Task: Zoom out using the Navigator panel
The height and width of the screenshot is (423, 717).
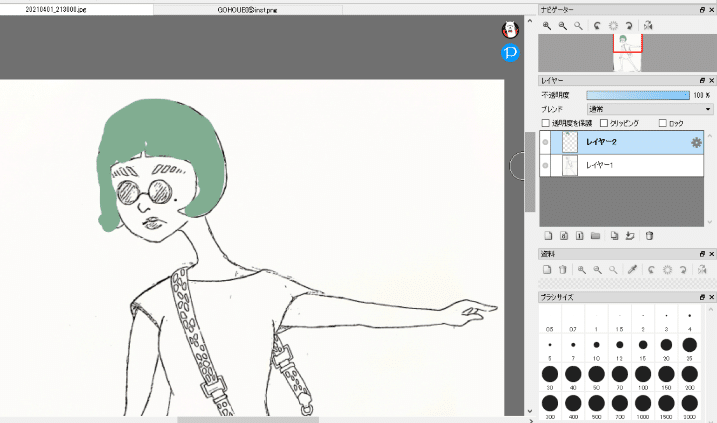Action: (x=562, y=26)
